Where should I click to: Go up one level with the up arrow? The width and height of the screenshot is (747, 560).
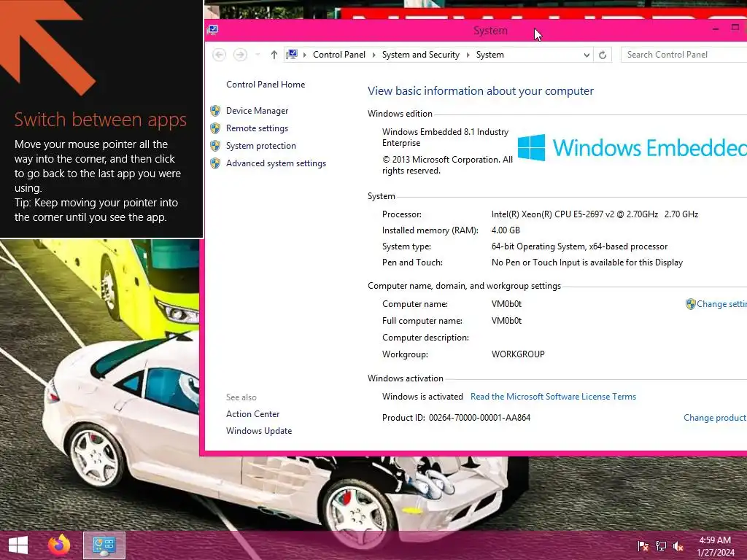tap(274, 55)
